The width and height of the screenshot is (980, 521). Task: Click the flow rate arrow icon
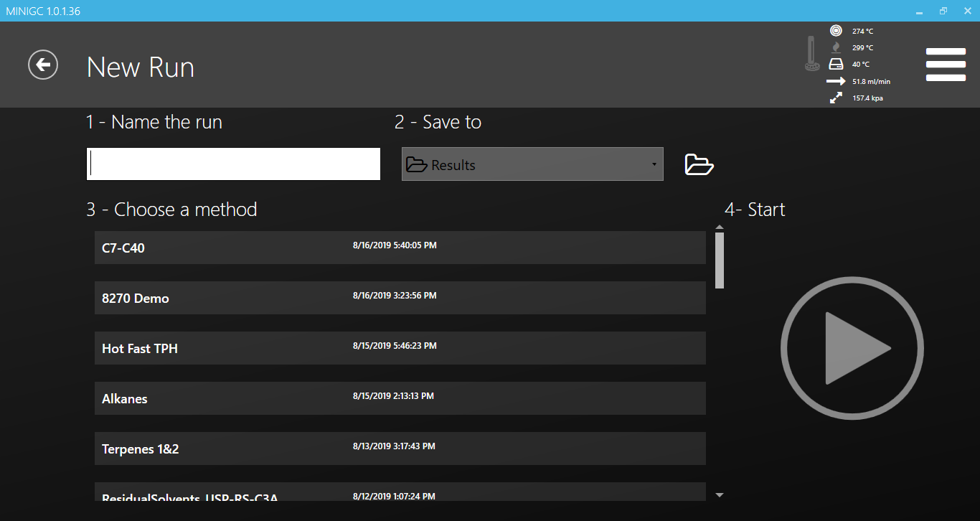click(x=836, y=81)
